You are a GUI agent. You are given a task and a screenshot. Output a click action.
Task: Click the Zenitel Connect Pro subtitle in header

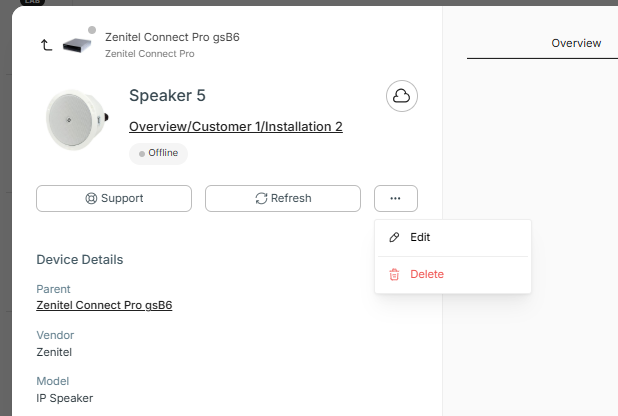click(149, 53)
